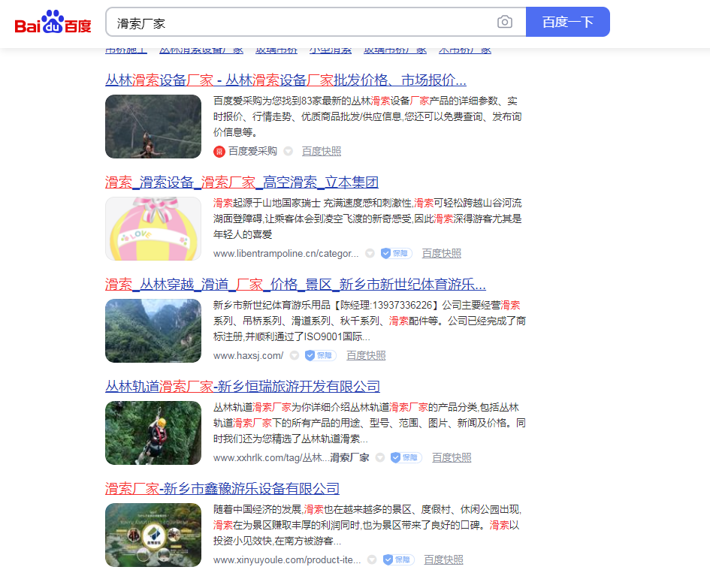Click the camera image search icon
This screenshot has width=710, height=588.
504,22
